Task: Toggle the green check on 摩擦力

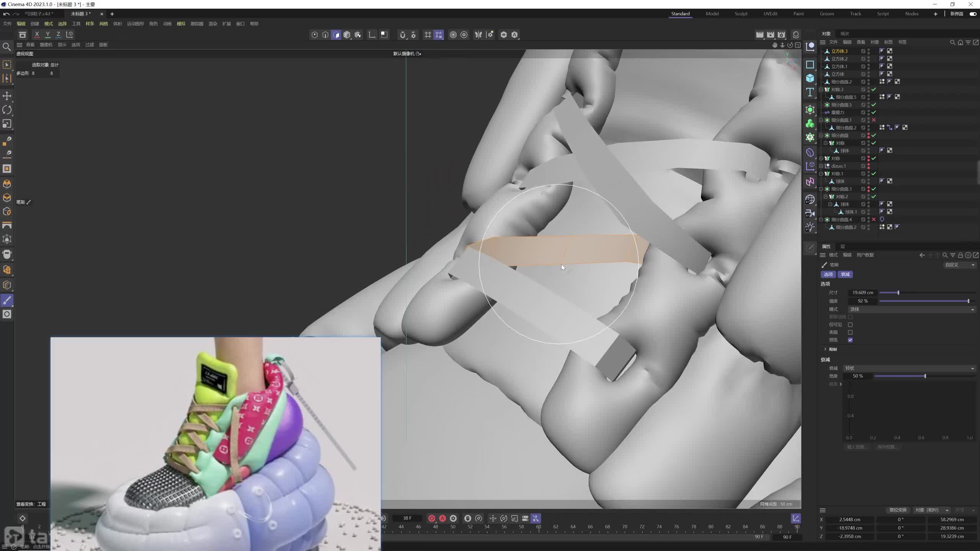Action: [874, 112]
